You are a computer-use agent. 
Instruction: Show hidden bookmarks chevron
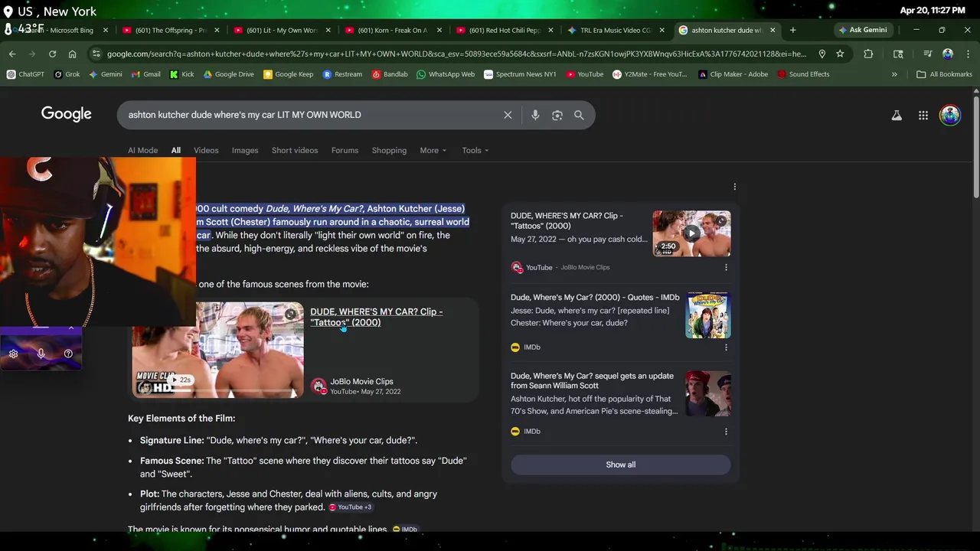[894, 74]
